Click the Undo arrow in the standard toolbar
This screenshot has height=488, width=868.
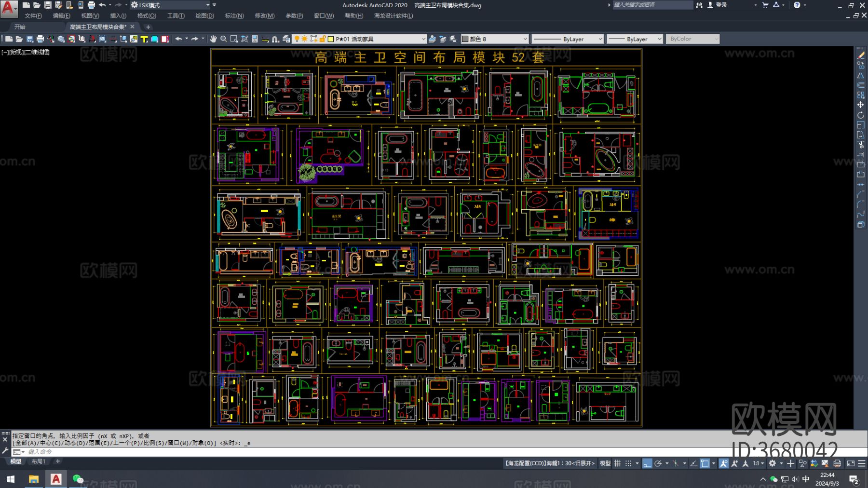(178, 39)
